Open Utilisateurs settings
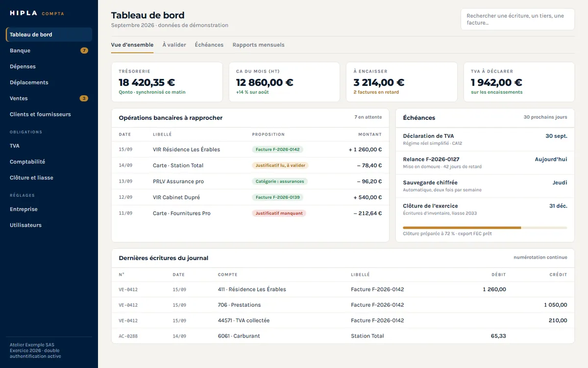 pyautogui.click(x=49, y=225)
